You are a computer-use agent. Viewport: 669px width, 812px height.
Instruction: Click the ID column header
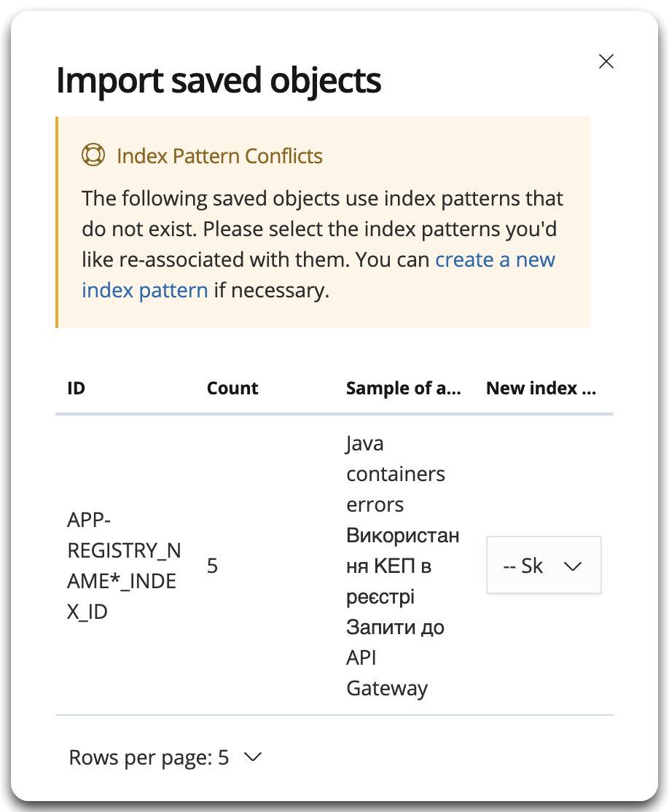pyautogui.click(x=76, y=389)
